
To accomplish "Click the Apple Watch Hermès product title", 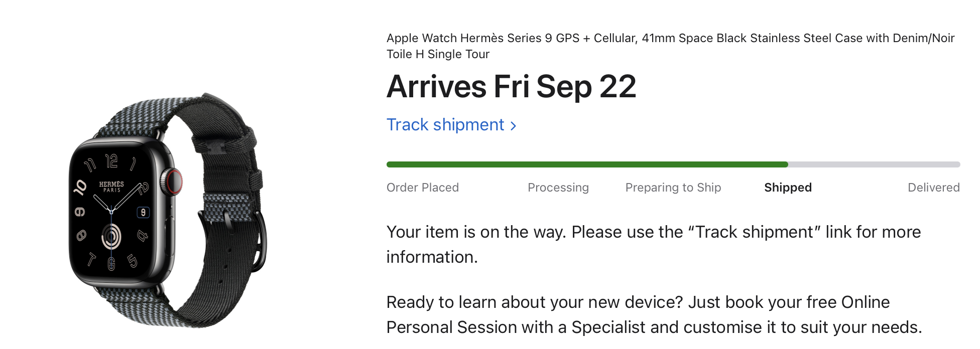I will coord(670,46).
